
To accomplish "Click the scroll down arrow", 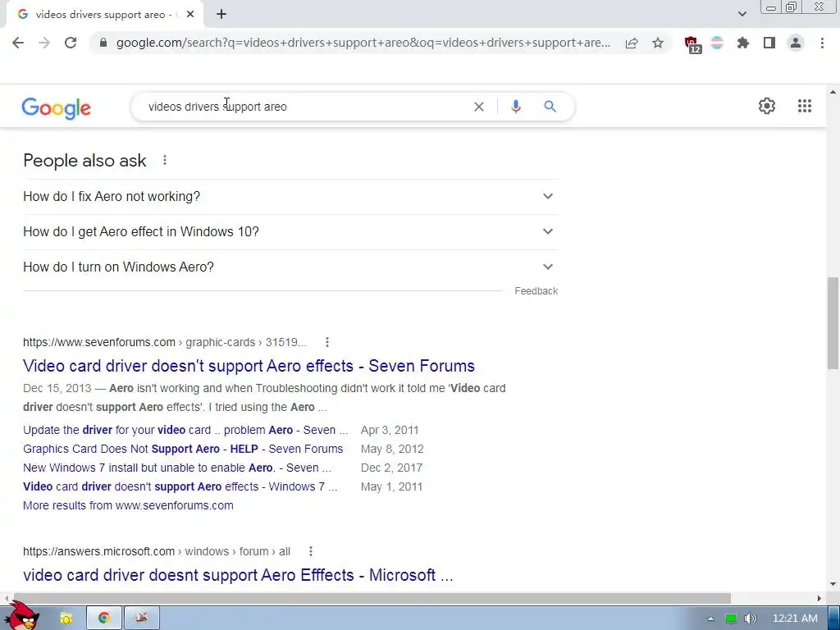I will point(833,584).
